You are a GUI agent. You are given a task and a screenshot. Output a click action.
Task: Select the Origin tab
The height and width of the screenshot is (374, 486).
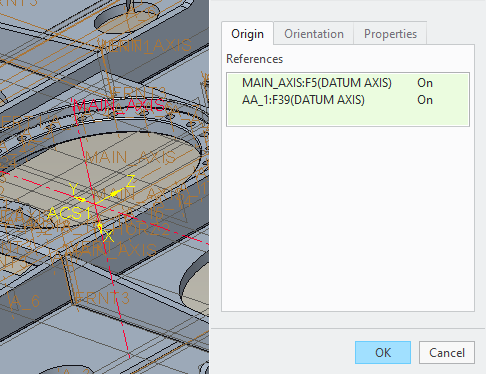247,34
